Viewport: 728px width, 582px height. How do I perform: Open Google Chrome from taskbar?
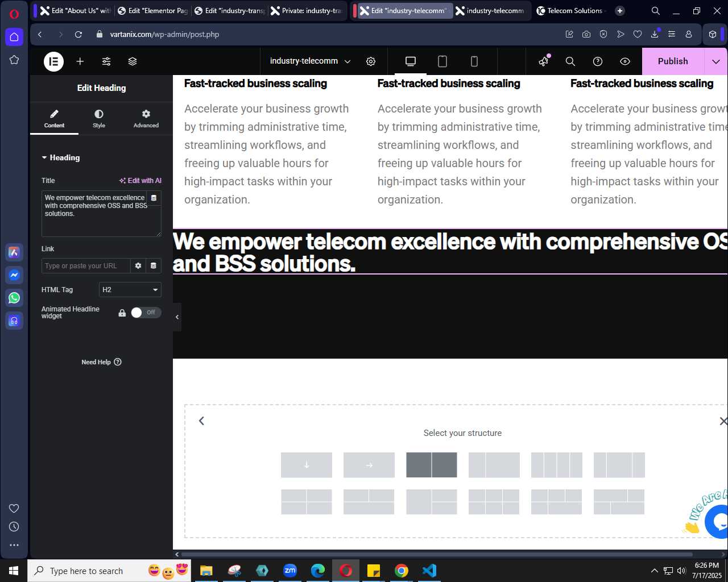click(x=402, y=571)
